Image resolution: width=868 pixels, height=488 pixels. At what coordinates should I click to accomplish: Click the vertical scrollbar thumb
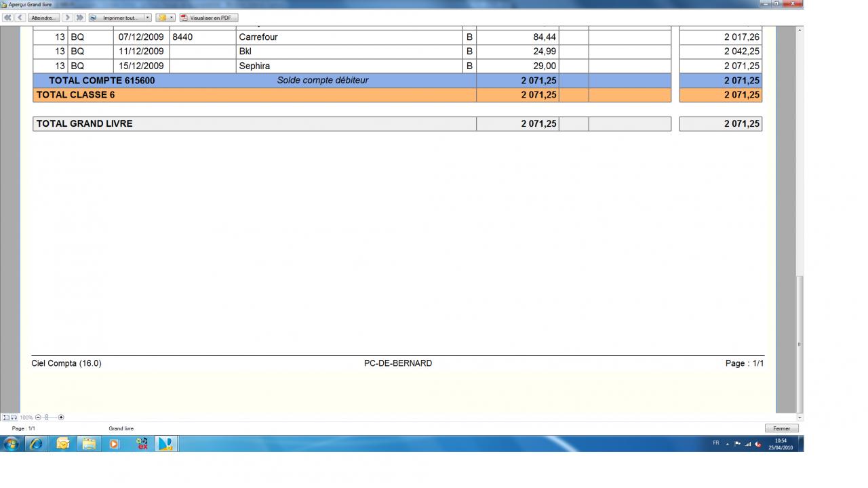tap(800, 344)
